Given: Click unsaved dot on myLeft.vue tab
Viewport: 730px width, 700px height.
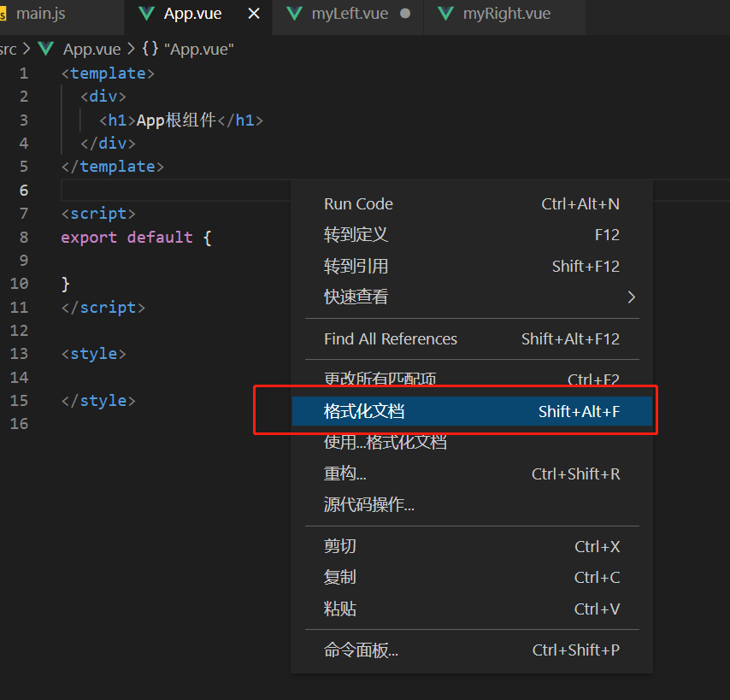Looking at the screenshot, I should click(405, 14).
